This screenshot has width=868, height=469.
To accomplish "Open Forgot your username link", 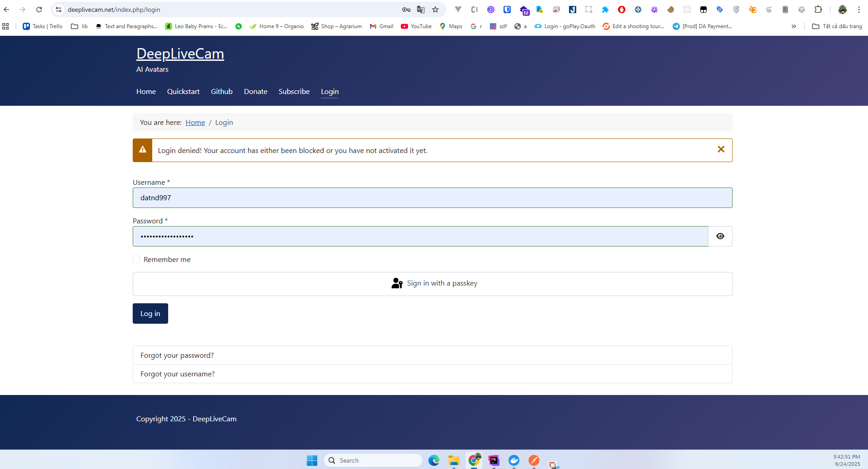I will [177, 374].
